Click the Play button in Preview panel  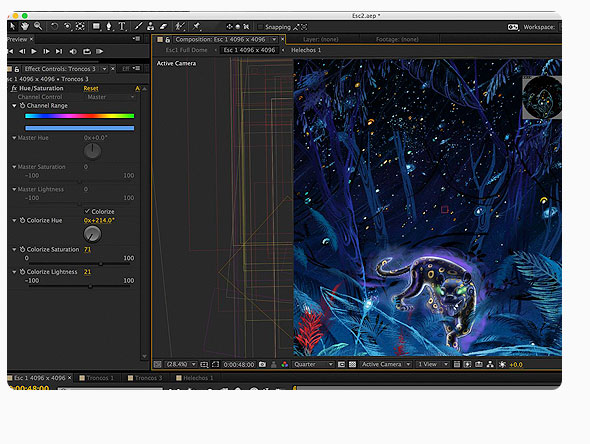[x=34, y=51]
